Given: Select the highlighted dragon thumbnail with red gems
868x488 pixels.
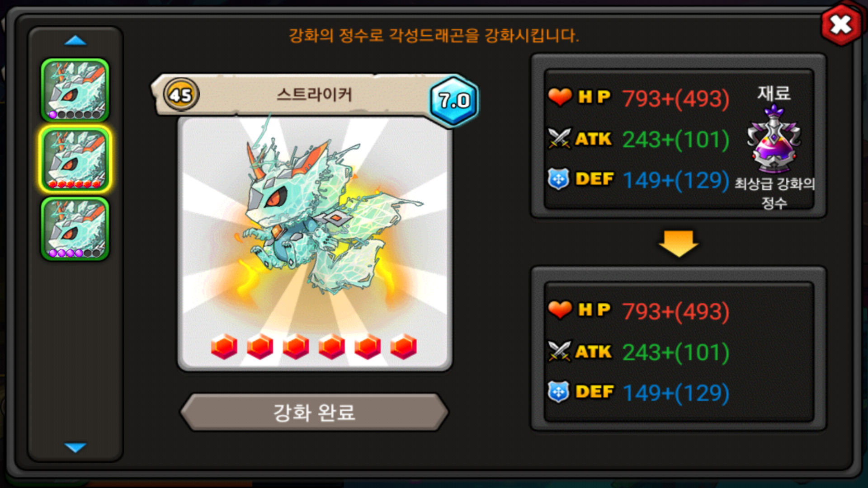Looking at the screenshot, I should [75, 159].
